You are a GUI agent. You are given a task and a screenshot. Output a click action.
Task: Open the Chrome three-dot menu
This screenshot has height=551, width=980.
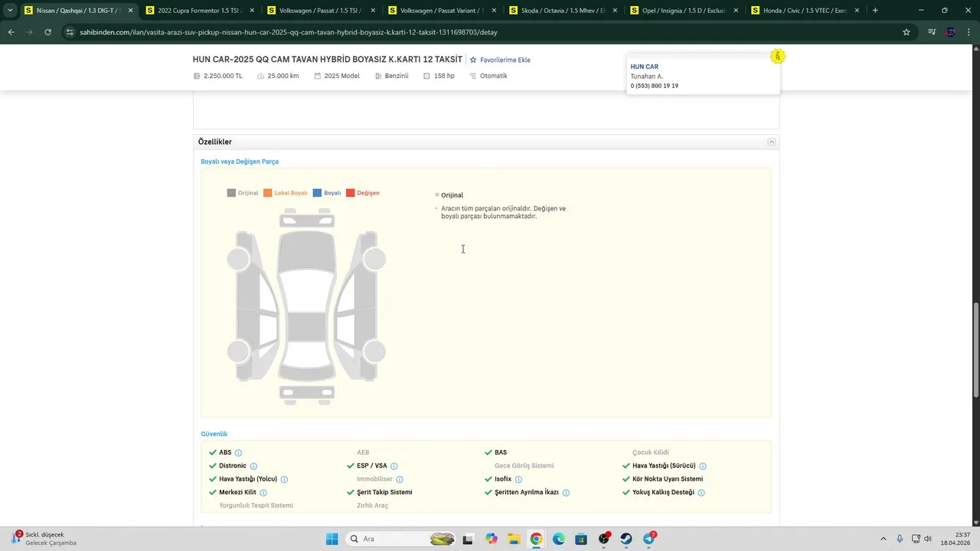(x=969, y=32)
